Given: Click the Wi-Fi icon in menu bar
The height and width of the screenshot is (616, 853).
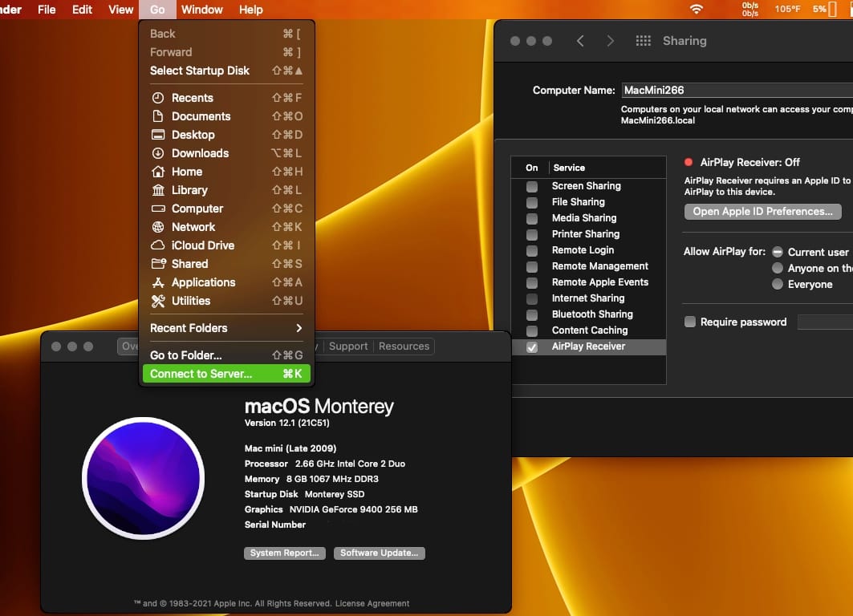Looking at the screenshot, I should [x=696, y=10].
